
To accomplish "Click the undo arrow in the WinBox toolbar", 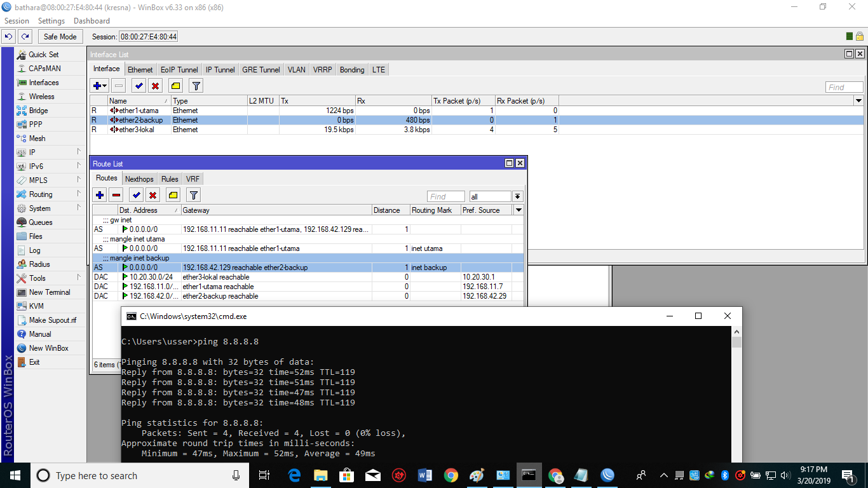I will tap(8, 36).
